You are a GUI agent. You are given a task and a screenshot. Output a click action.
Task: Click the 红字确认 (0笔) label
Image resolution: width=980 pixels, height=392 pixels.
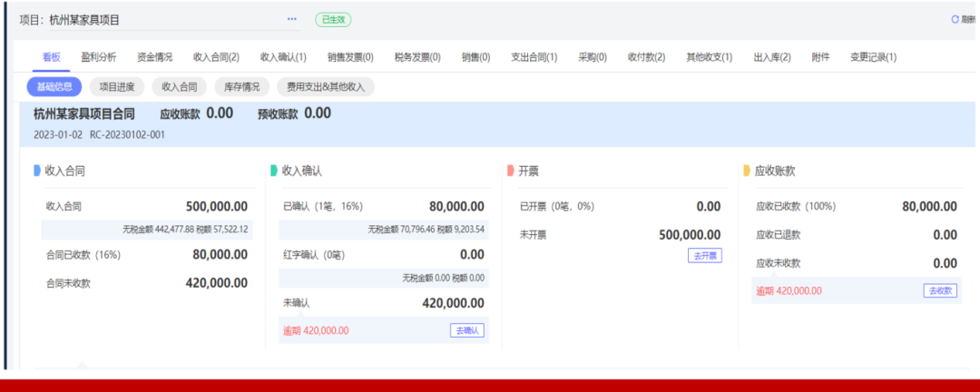coord(314,254)
